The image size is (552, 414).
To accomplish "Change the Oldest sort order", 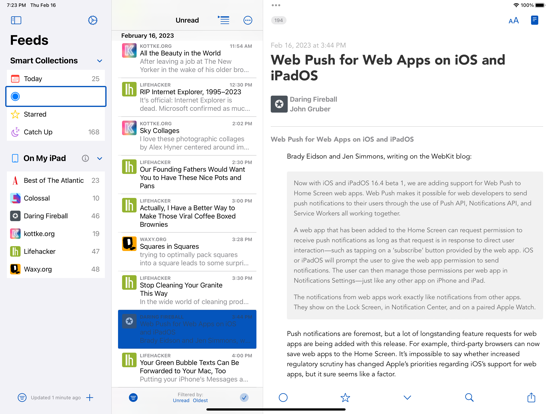I will click(x=200, y=400).
